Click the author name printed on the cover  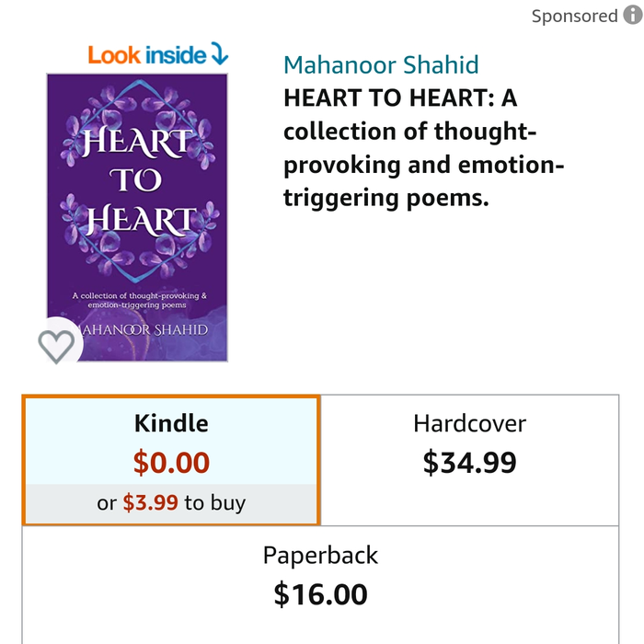(147, 329)
